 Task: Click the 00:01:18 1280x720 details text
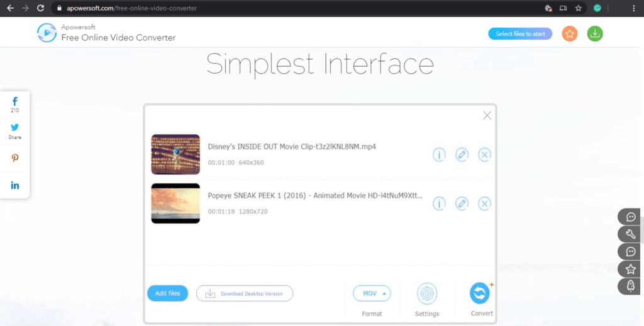237,212
